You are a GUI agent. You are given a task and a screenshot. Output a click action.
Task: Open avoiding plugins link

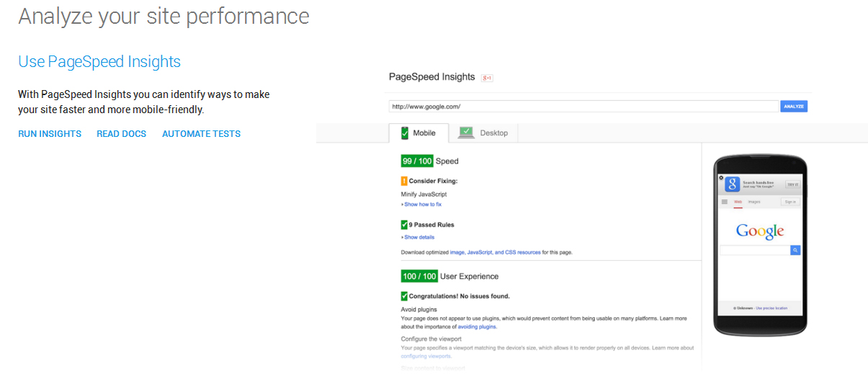pos(477,327)
